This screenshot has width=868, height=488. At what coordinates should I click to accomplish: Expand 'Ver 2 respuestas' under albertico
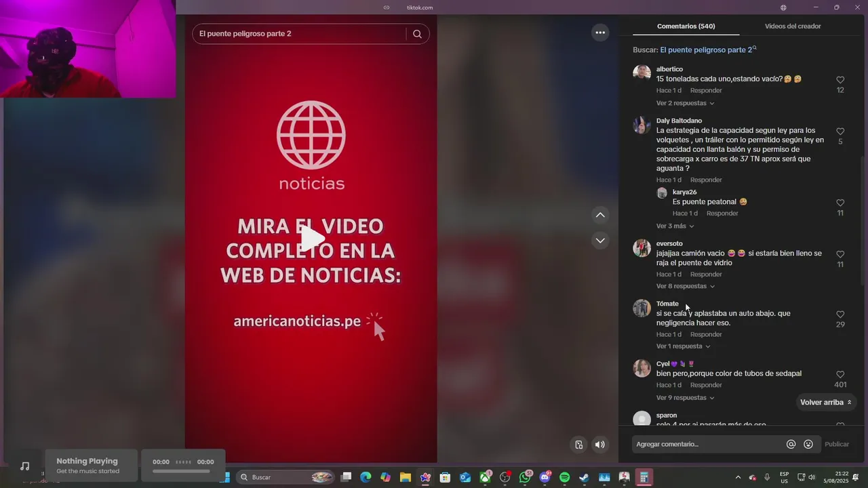coord(685,103)
